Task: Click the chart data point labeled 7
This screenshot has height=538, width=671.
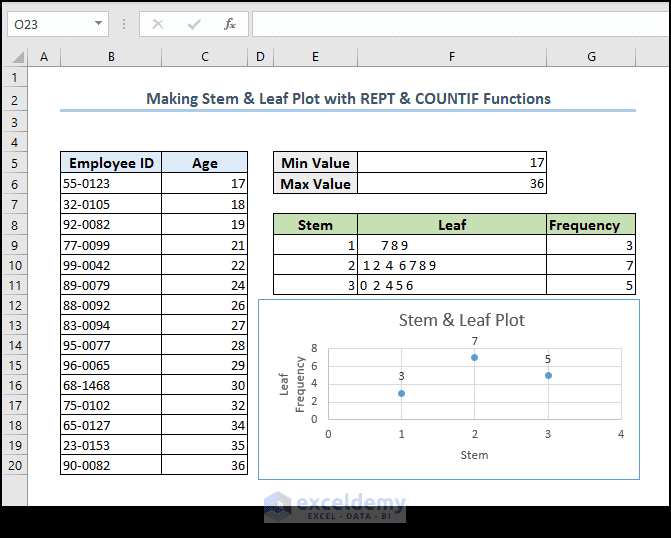Action: click(475, 357)
